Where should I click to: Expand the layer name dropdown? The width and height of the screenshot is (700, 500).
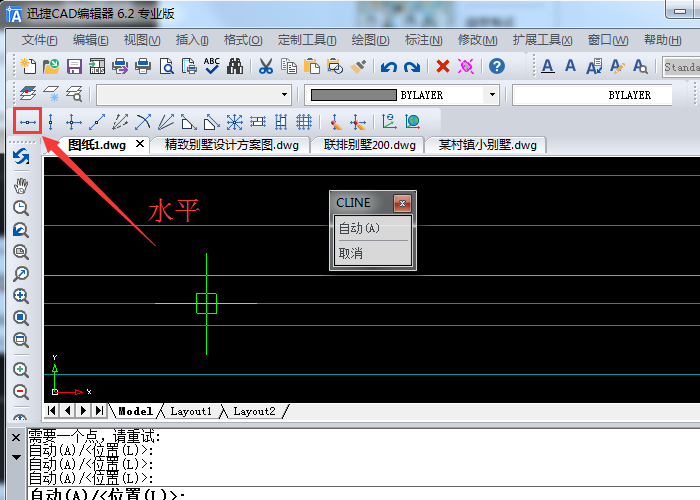point(284,95)
